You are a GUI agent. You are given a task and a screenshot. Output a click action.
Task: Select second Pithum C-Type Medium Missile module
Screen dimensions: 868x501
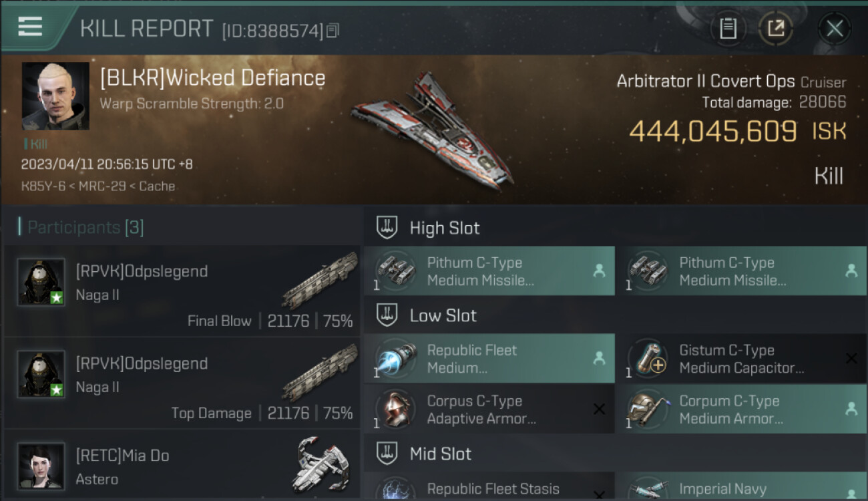point(741,271)
